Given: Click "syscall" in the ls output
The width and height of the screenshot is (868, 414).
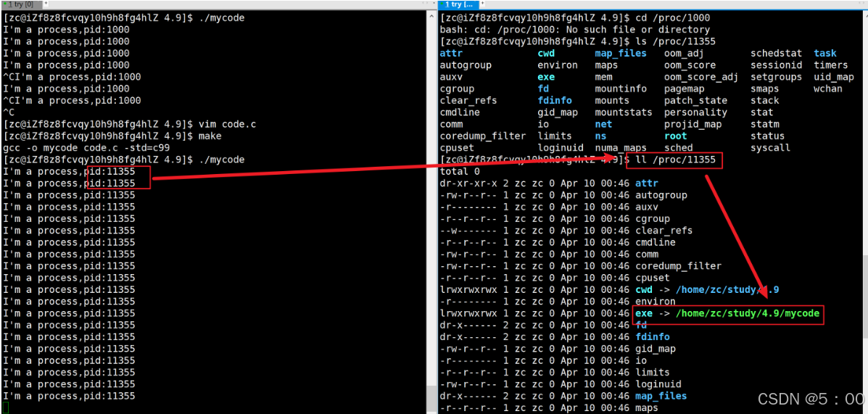Looking at the screenshot, I should pyautogui.click(x=770, y=148).
